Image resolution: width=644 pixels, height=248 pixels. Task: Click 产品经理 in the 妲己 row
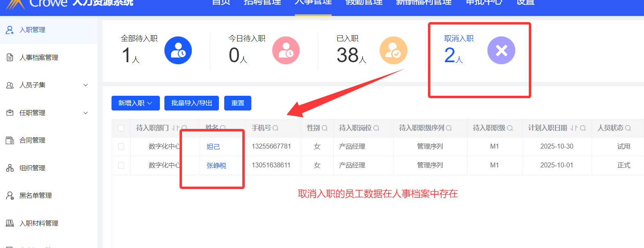352,147
